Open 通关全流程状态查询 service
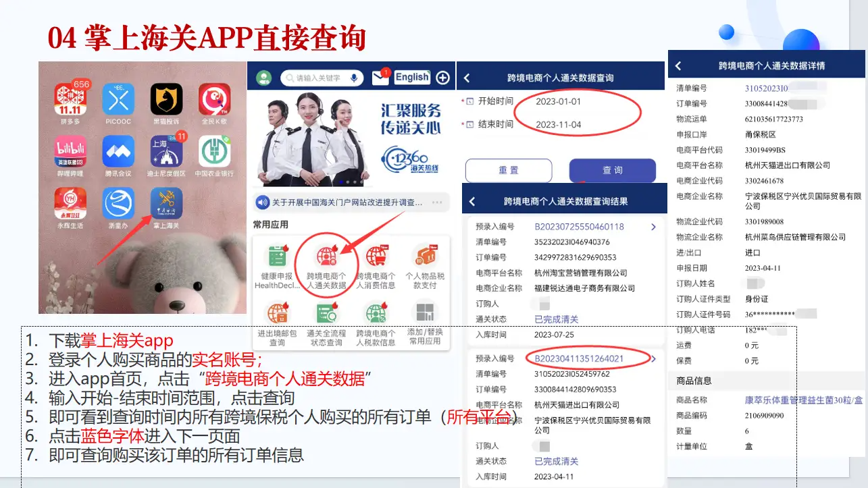The height and width of the screenshot is (488, 868). 326,325
